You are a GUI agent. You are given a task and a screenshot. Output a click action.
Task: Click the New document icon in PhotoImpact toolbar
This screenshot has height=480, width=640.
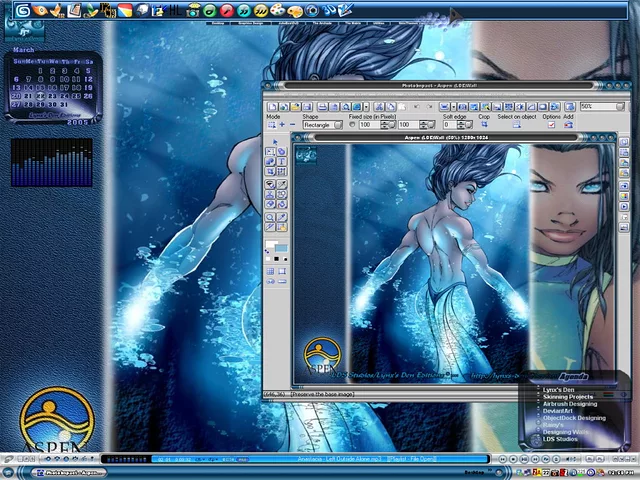pos(272,107)
